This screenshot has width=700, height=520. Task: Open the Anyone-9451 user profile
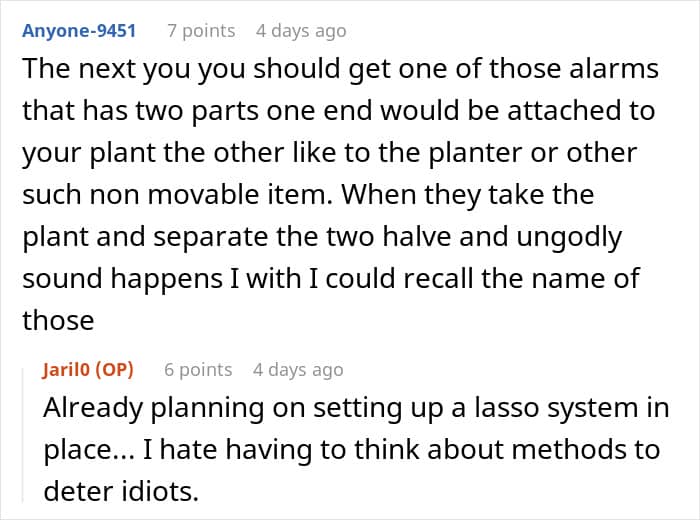click(x=79, y=31)
